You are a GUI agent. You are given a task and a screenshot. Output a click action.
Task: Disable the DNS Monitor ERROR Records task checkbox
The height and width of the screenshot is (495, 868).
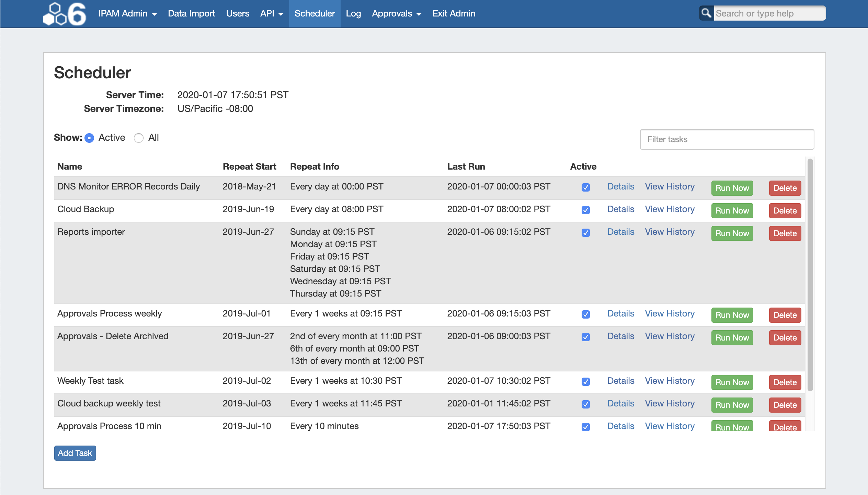[x=586, y=187]
